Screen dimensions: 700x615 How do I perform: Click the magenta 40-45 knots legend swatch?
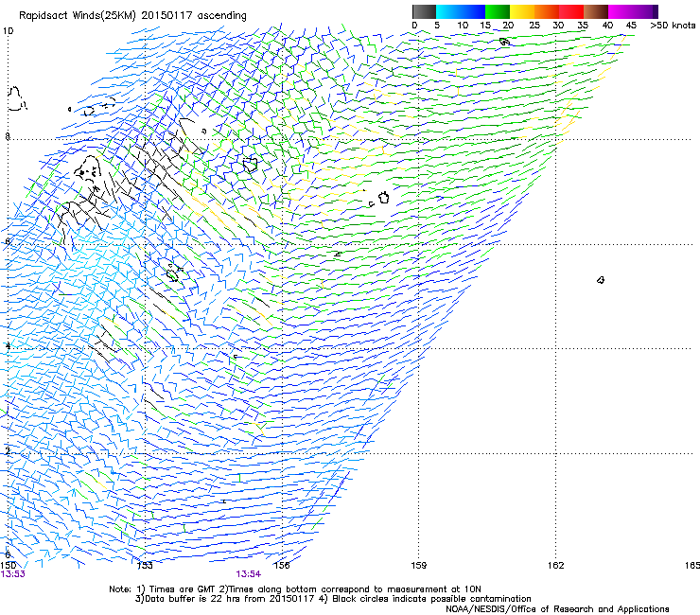(x=621, y=11)
